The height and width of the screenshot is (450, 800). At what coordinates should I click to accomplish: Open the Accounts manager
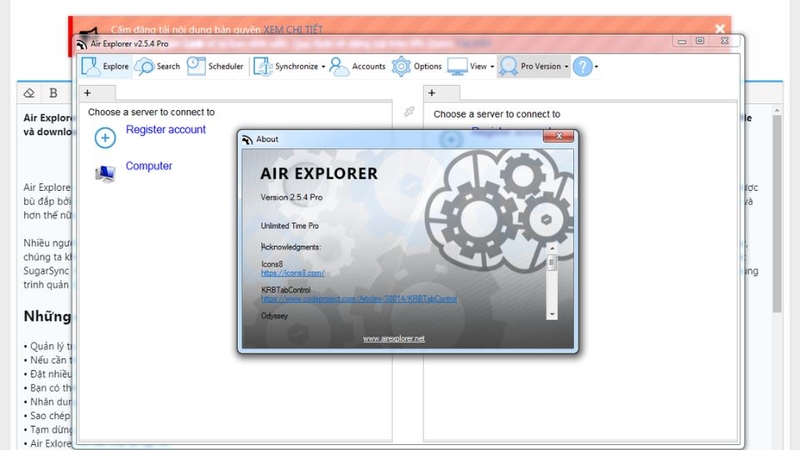(x=357, y=66)
